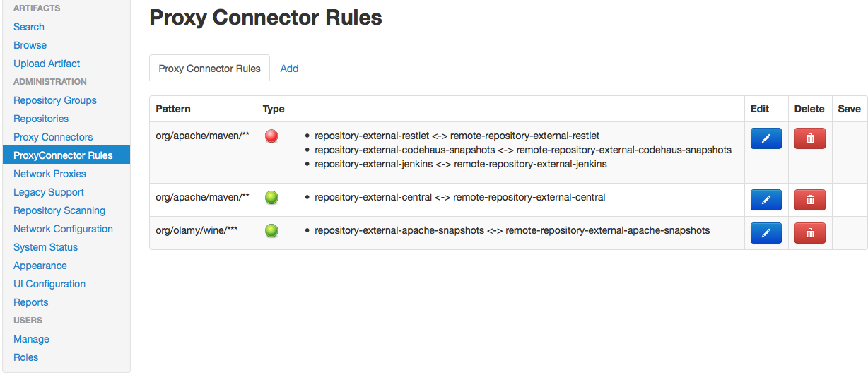
Task: Click the Pattern column header
Action: tap(173, 109)
